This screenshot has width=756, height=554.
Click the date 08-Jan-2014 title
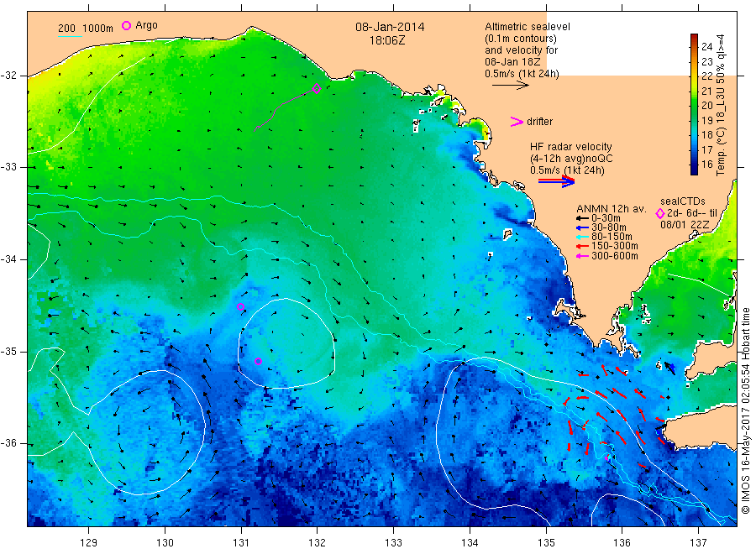(x=390, y=27)
